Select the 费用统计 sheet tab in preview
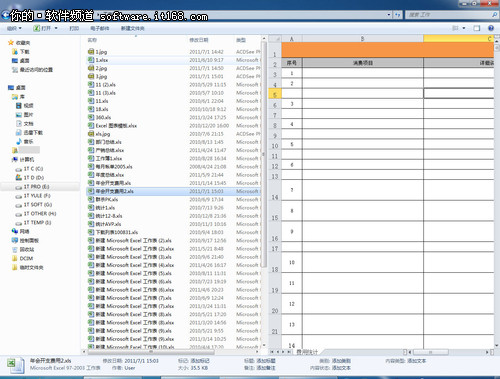 [307, 352]
